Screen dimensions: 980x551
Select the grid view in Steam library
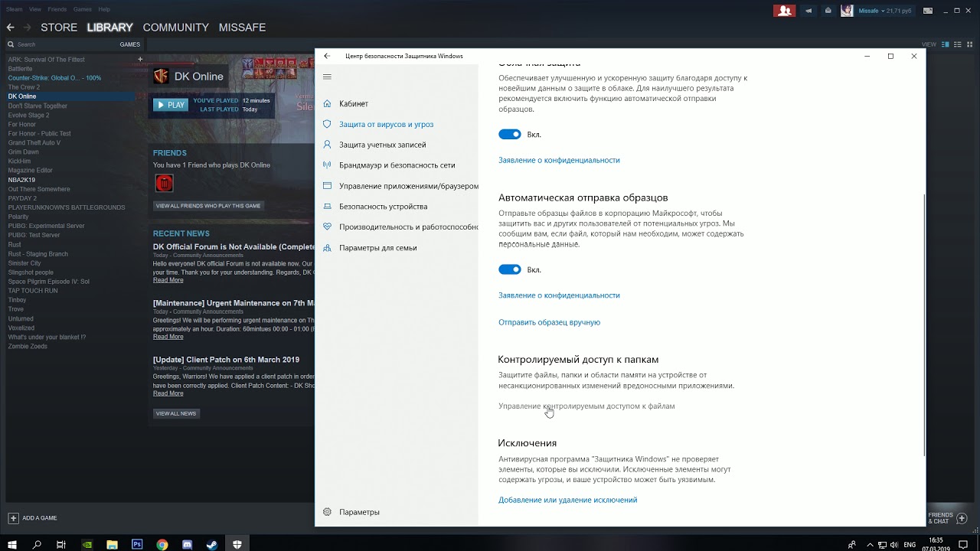pyautogui.click(x=970, y=44)
